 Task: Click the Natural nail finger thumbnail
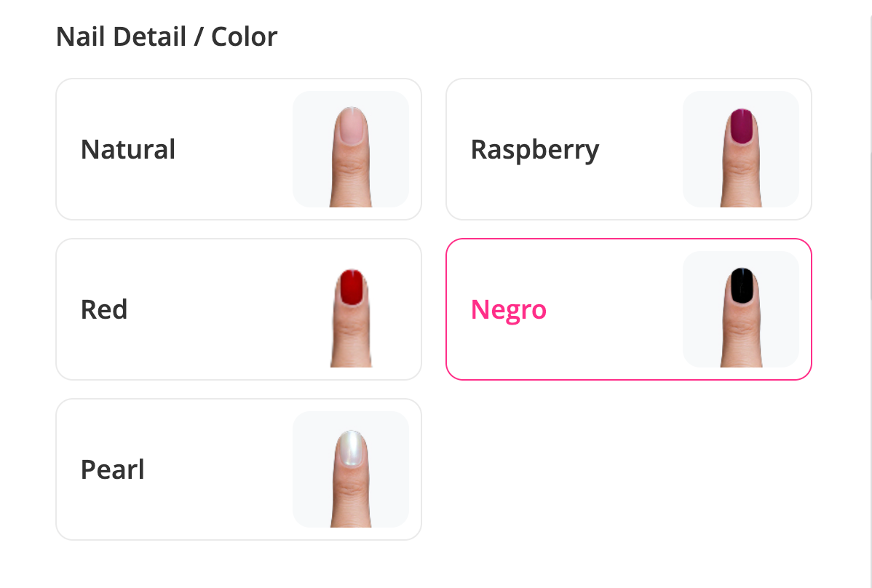click(351, 149)
